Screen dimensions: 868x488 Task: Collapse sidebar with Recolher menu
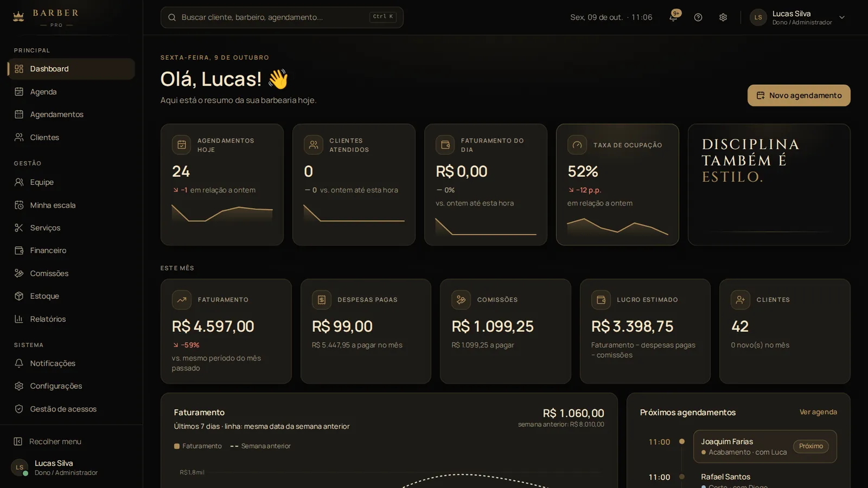tap(71, 441)
